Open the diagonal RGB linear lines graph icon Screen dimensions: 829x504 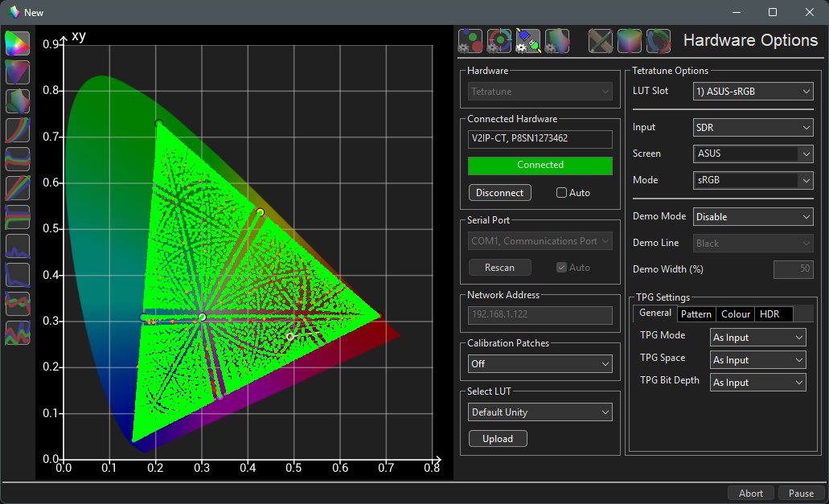pyautogui.click(x=18, y=188)
